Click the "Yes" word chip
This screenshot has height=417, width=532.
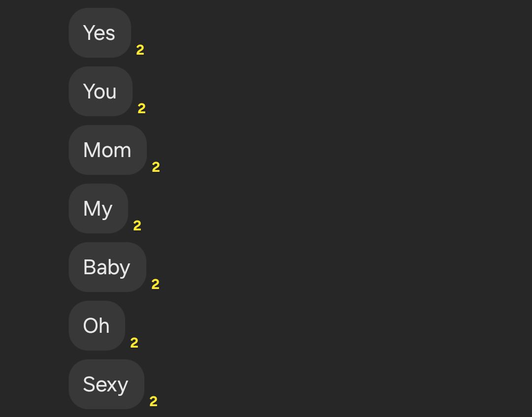coord(100,33)
